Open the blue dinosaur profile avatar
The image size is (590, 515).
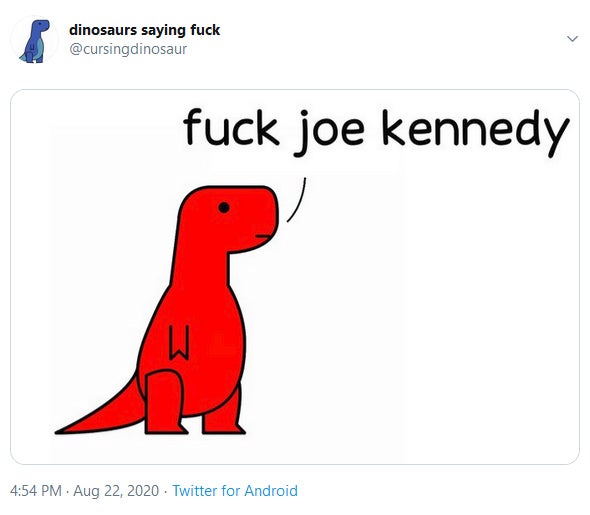[x=35, y=40]
